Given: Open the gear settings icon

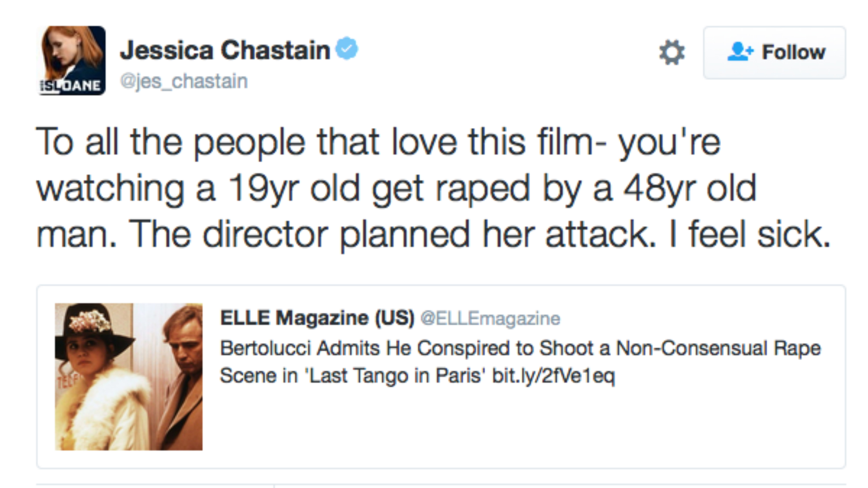Looking at the screenshot, I should tap(671, 52).
